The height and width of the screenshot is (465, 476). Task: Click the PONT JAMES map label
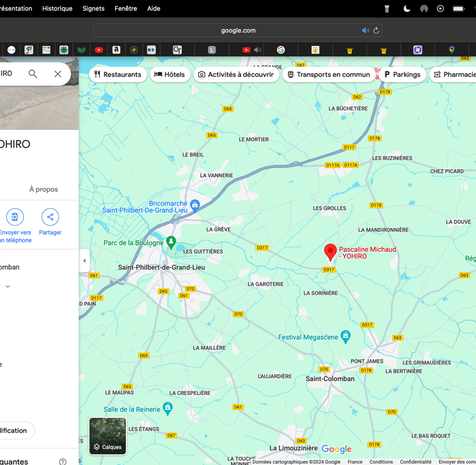tap(367, 361)
